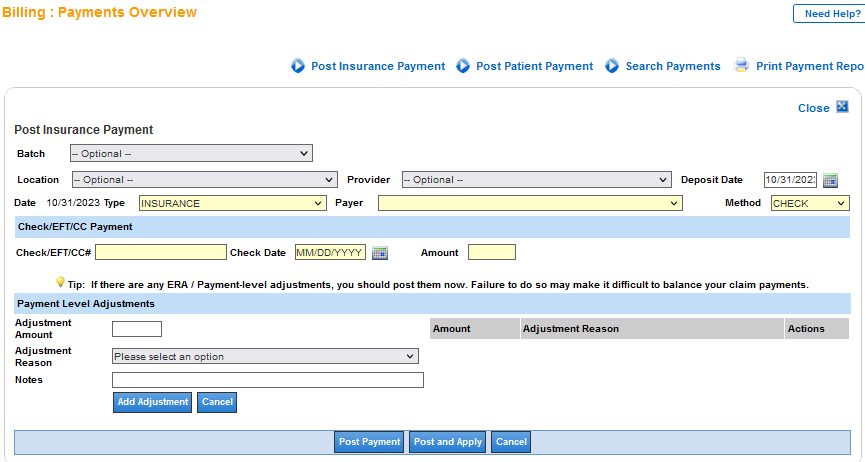Image resolution: width=865 pixels, height=462 pixels.
Task: Go to Search Payments
Action: click(672, 66)
